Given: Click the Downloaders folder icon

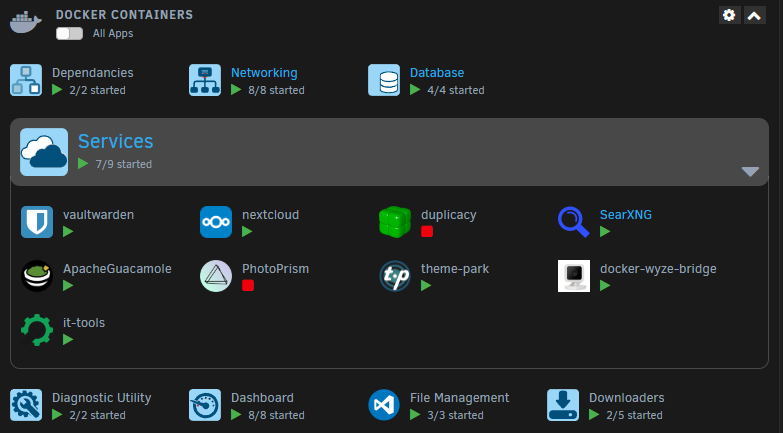Looking at the screenshot, I should coord(563,405).
